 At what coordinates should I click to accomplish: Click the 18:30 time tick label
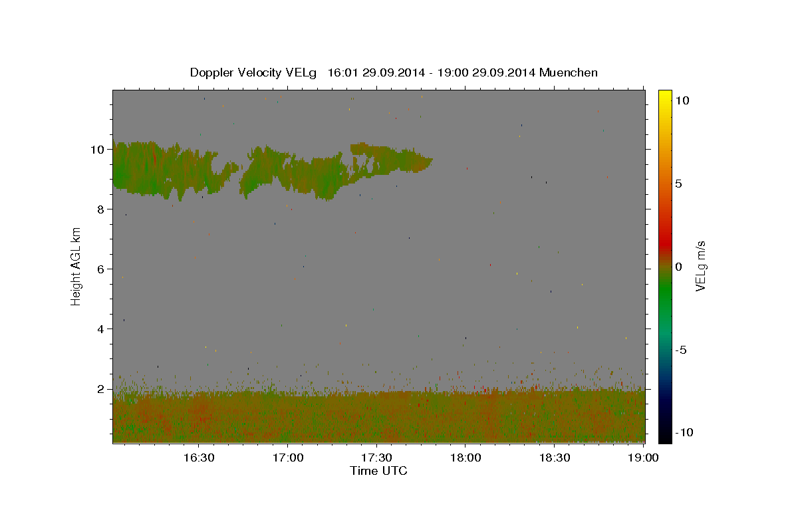(x=555, y=458)
